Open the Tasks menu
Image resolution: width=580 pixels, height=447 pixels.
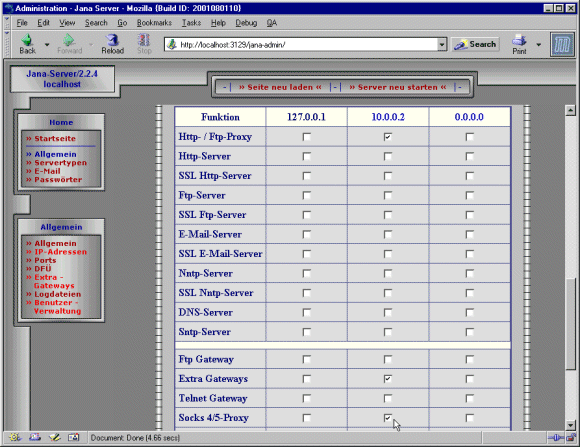click(x=191, y=23)
